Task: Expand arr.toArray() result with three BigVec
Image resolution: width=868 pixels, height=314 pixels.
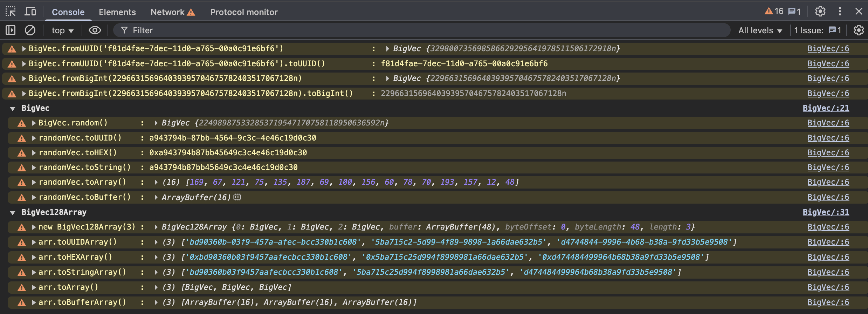Action: click(x=156, y=287)
